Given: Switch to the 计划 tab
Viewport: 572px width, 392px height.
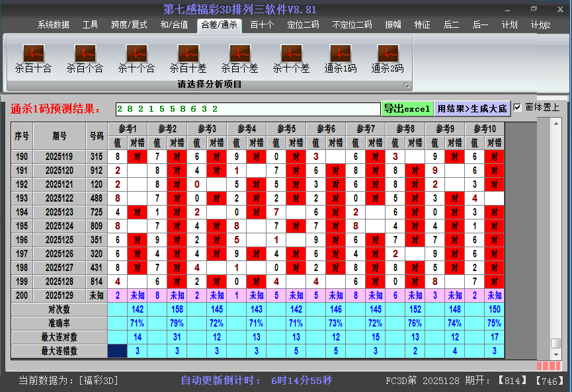Looking at the screenshot, I should coord(510,25).
